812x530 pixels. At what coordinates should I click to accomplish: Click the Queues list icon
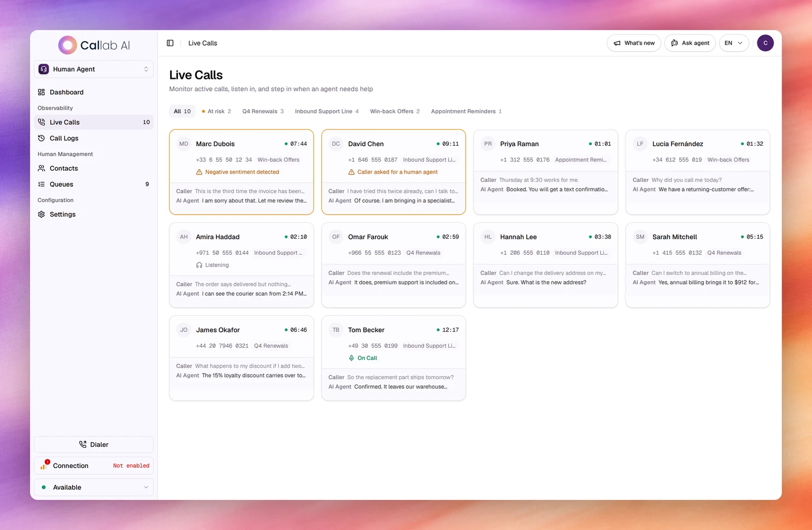pos(42,184)
